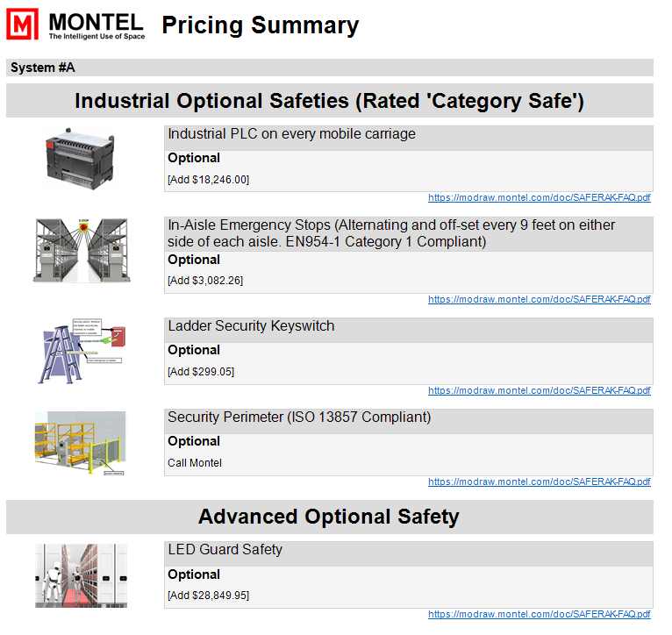Open the SAFERAK-FAQ link under Ladder Keyswitch
Viewport: 672px width, 635px height.
click(539, 391)
